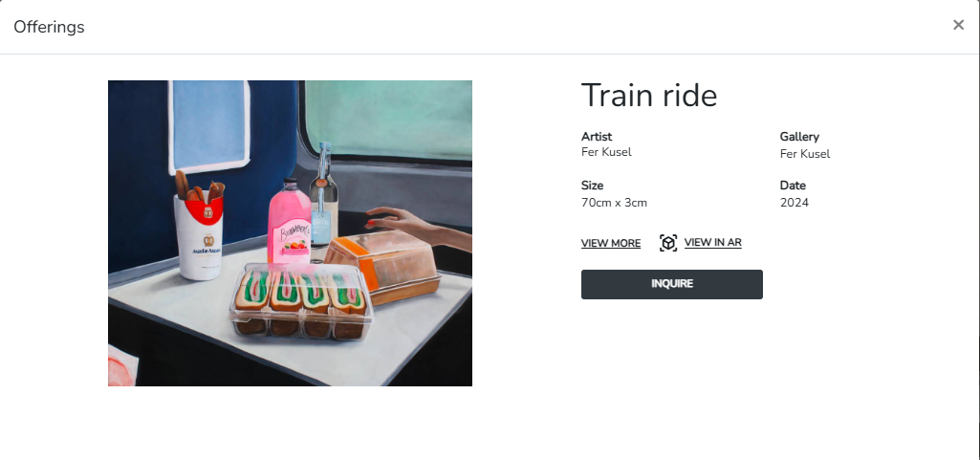Close the Offerings dialog with the X
This screenshot has height=460, width=980.
point(958,25)
